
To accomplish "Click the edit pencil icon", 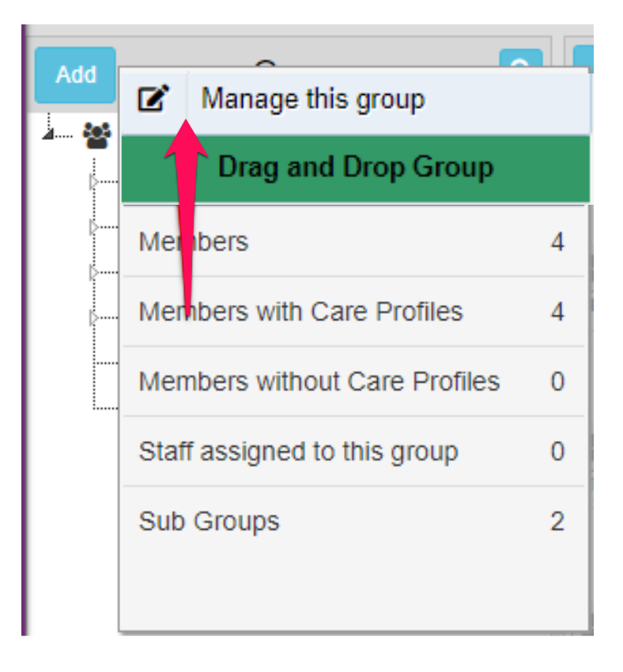I will coord(153,100).
